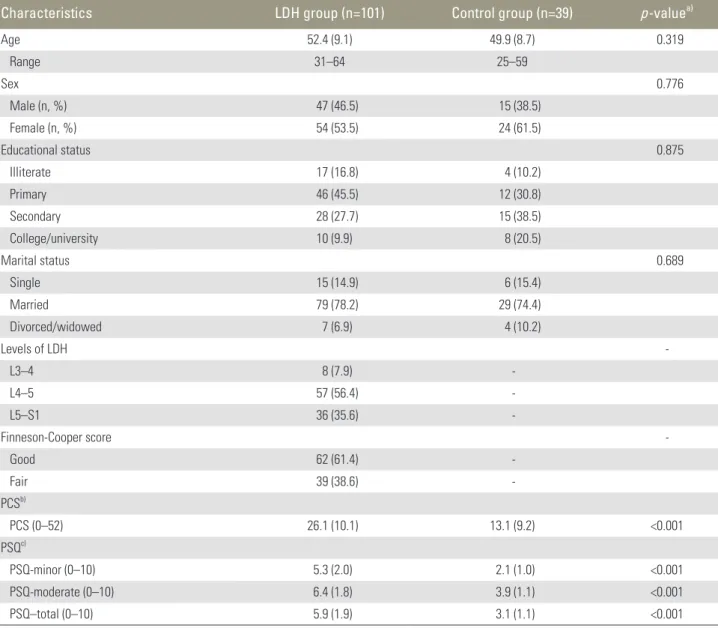Viewport: 718px width, 628px height.
Task: Click the p-value '0.776'
Action: tap(669, 83)
